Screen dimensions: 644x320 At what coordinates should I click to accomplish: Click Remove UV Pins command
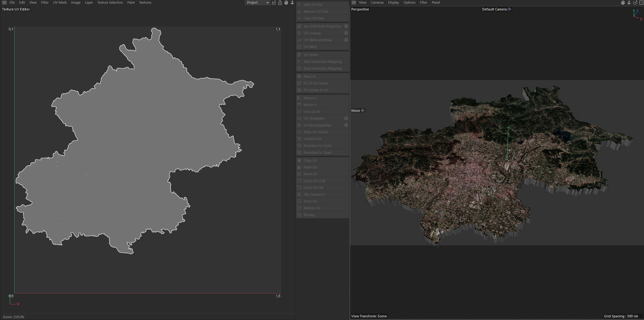point(322,11)
